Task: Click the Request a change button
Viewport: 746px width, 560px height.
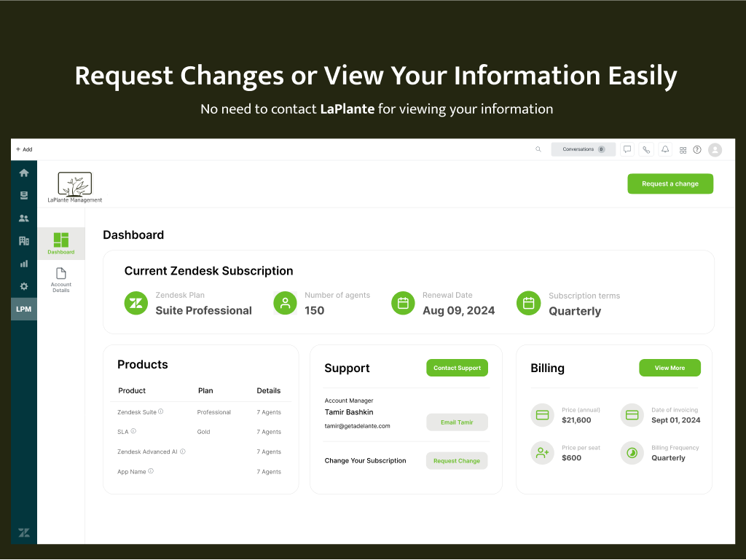Action: [x=670, y=184]
